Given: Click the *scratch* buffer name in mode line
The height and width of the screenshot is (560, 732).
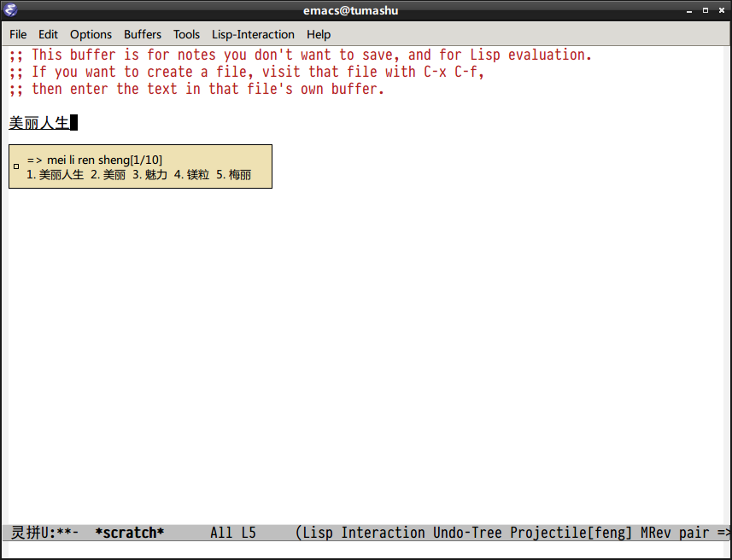Looking at the screenshot, I should [129, 533].
